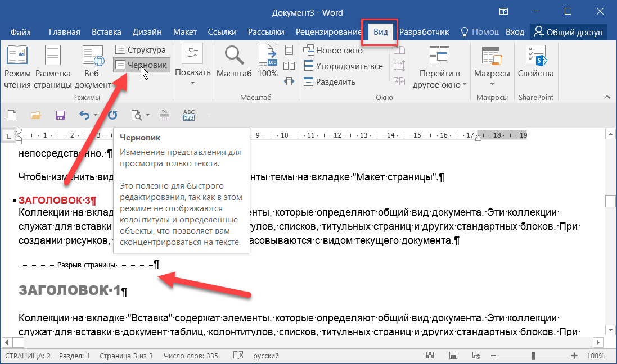Switch to Read Mode status bar icon

point(430,356)
